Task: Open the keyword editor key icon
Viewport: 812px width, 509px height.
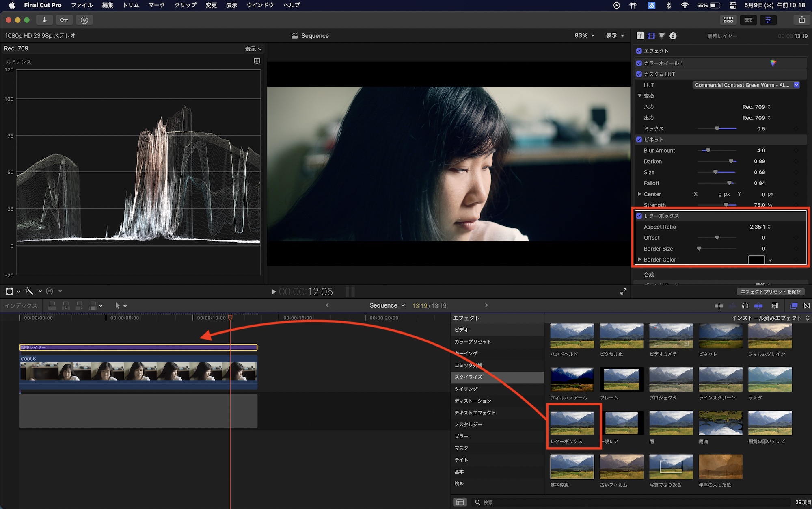Action: (x=64, y=20)
